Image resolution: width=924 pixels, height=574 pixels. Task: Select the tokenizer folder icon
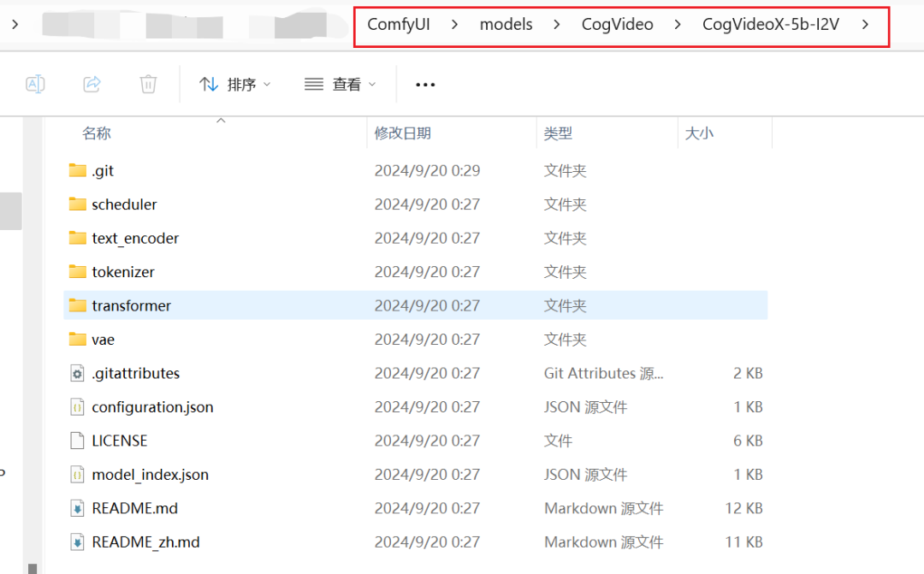click(77, 271)
